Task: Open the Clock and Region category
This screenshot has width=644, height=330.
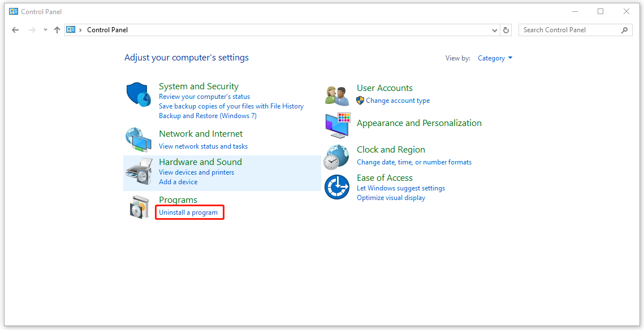Action: coord(391,150)
